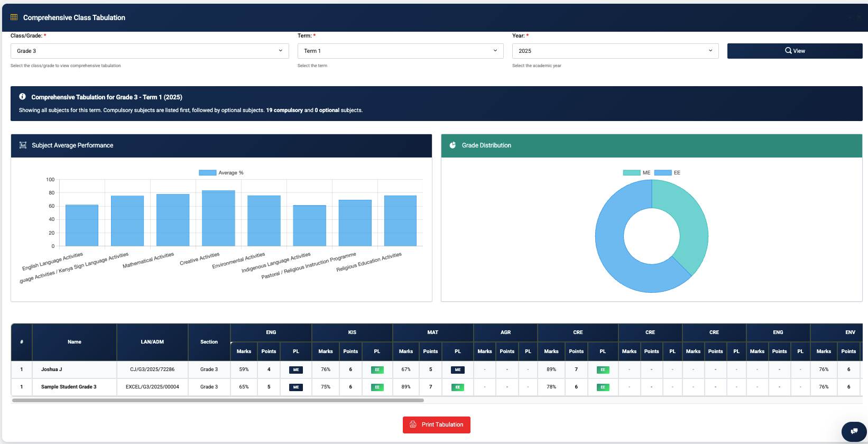Click the table grid icon beside the page title
Screen dimensions: 868x444
pyautogui.click(x=14, y=17)
